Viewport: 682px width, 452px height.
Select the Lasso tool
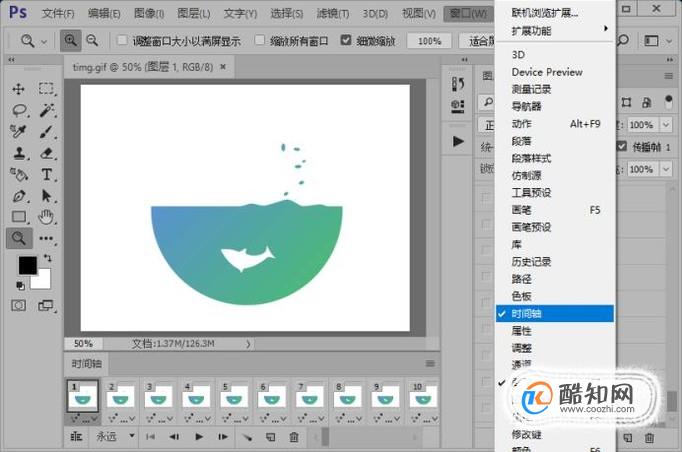coord(19,110)
